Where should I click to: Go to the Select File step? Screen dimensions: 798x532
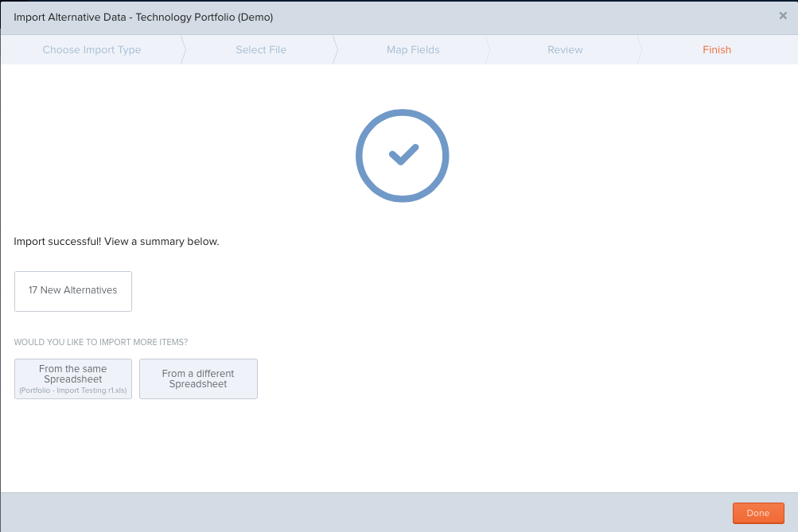(x=261, y=50)
